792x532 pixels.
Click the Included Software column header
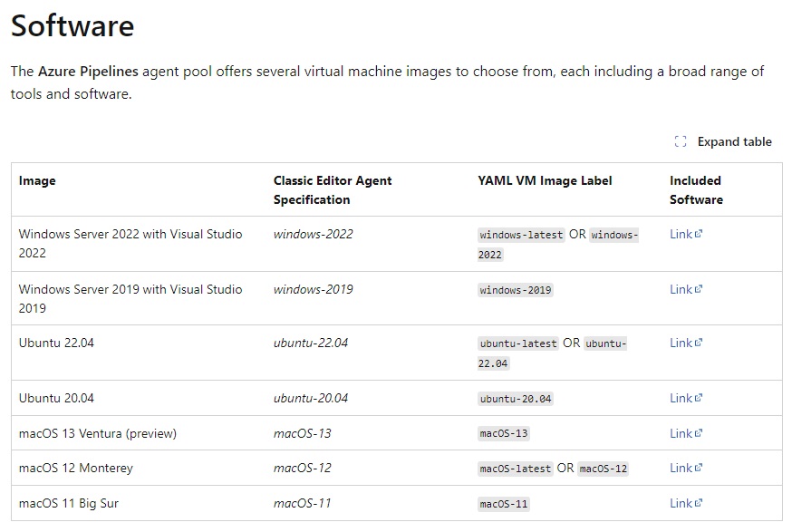pyautogui.click(x=696, y=190)
